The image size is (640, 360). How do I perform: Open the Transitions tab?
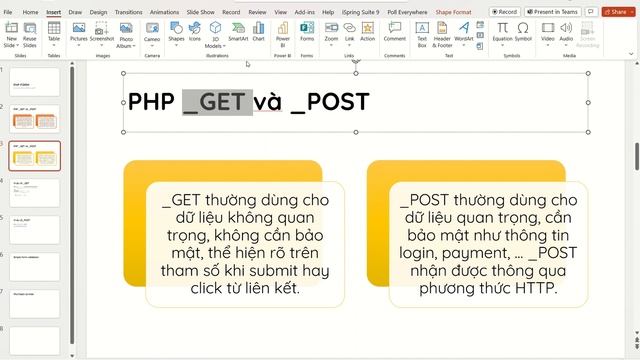(129, 12)
